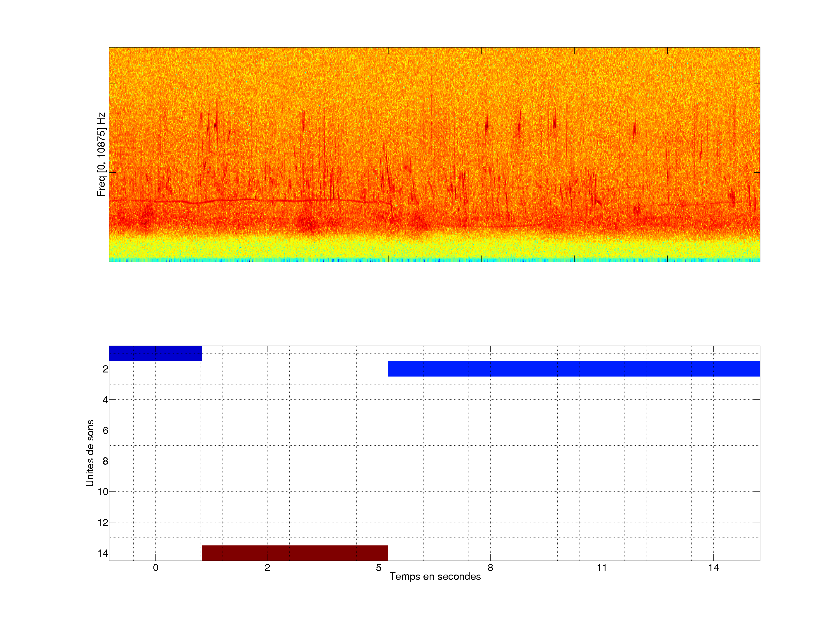Click x-axis tick label 2
This screenshot has height=630, width=840.
pyautogui.click(x=267, y=568)
